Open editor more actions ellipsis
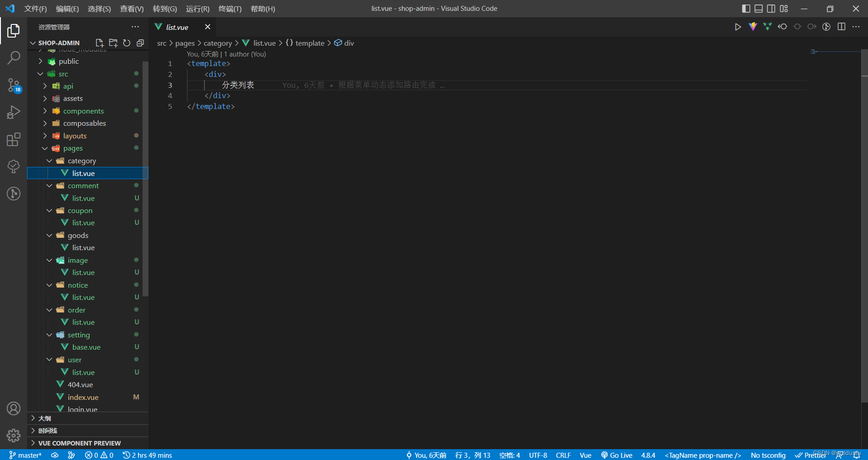The image size is (868, 460). click(856, 27)
